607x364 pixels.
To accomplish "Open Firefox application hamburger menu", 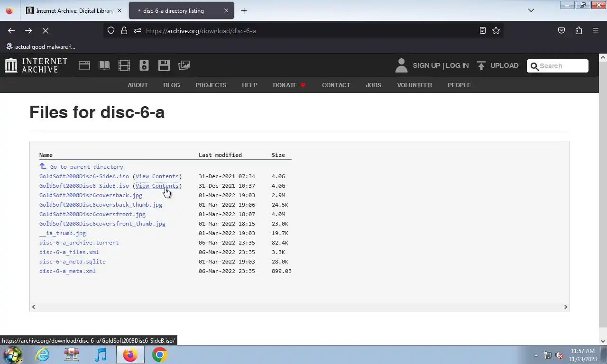I will pos(596,30).
